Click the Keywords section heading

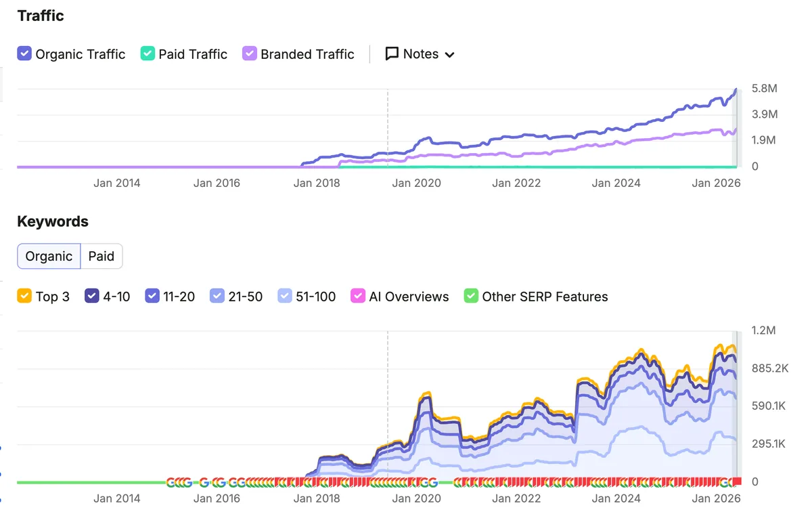(53, 221)
